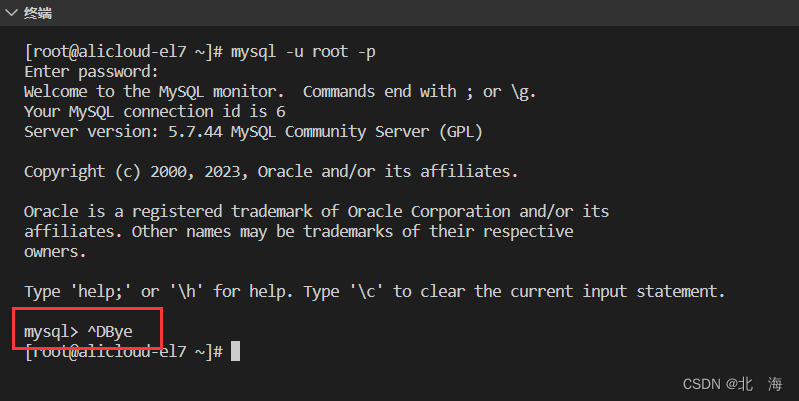The image size is (799, 401).
Task: Click the '^DBye' output text
Action: (x=110, y=332)
